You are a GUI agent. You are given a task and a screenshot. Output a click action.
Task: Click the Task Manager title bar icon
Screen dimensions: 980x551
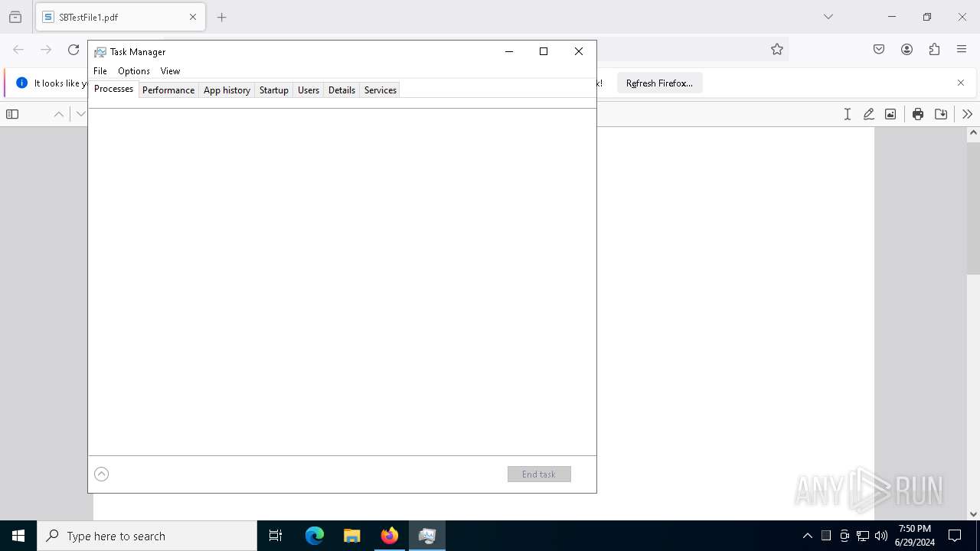tap(100, 52)
